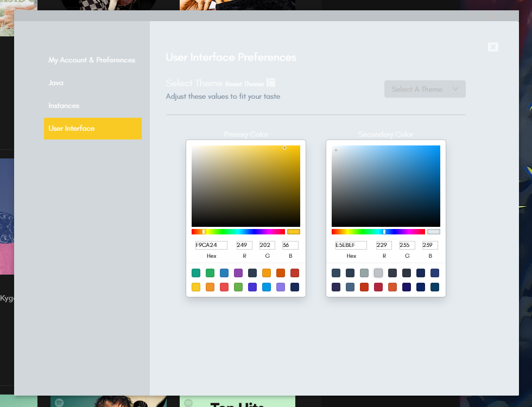Choose the first Secondary swatch in top row
The height and width of the screenshot is (407, 532).
336,272
